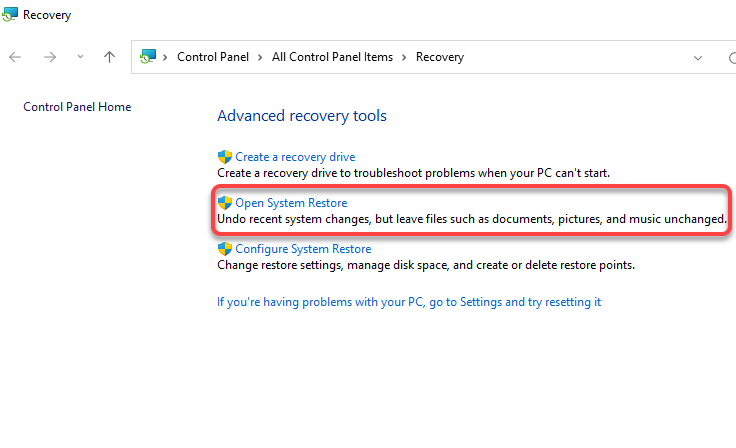Select All Control Panel Items breadcrumb
Viewport: 736px width, 448px height.
click(x=332, y=57)
